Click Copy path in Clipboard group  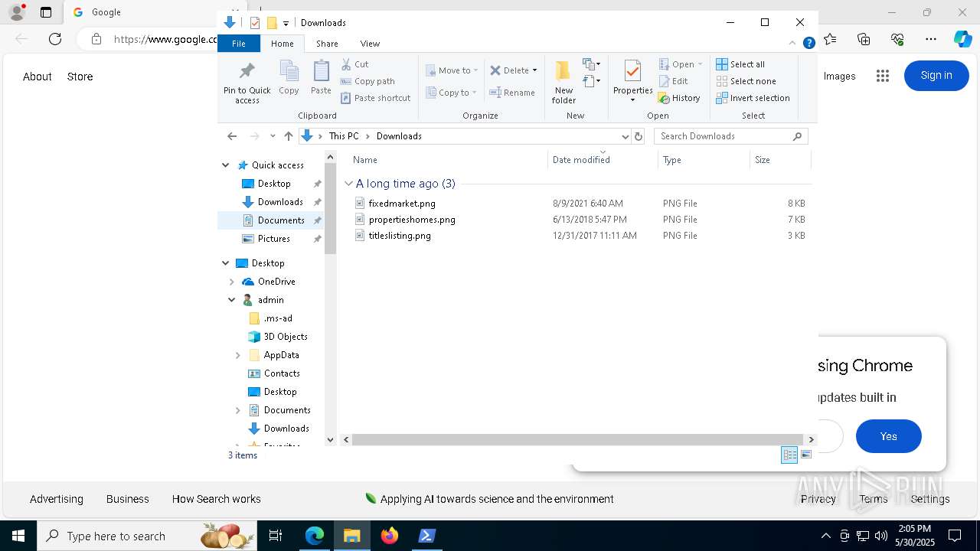367,81
